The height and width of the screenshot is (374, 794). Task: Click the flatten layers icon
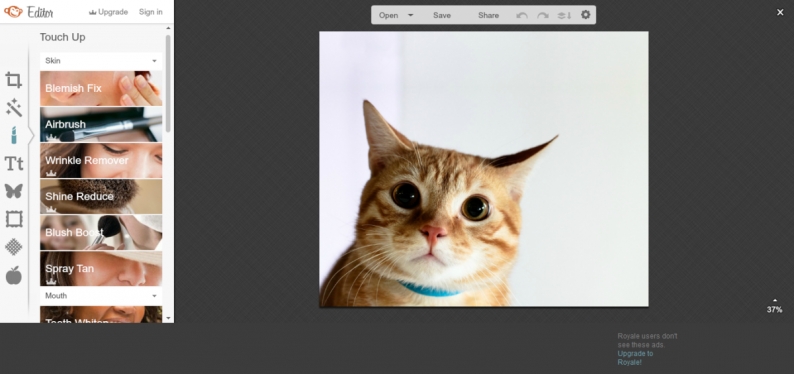pos(564,15)
